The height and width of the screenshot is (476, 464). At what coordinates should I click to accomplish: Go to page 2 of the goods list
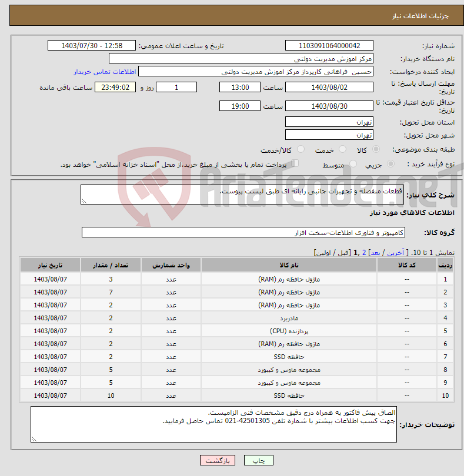(363, 253)
